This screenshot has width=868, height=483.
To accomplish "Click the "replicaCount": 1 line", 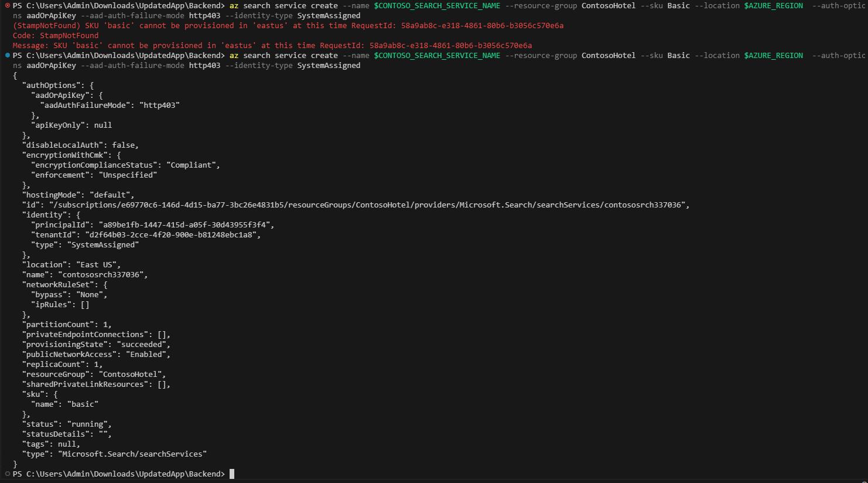I will pyautogui.click(x=63, y=365).
